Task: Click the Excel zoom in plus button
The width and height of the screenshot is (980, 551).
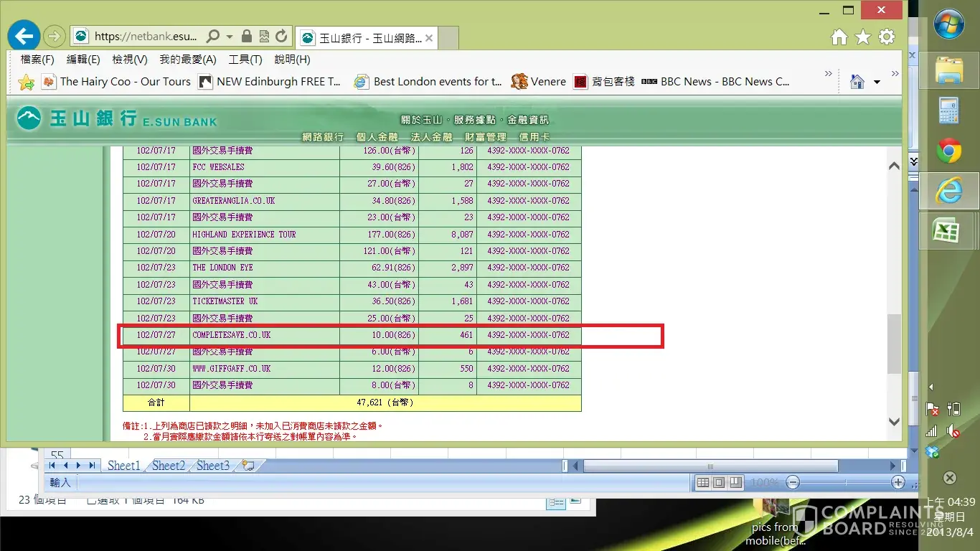Action: 897,483
